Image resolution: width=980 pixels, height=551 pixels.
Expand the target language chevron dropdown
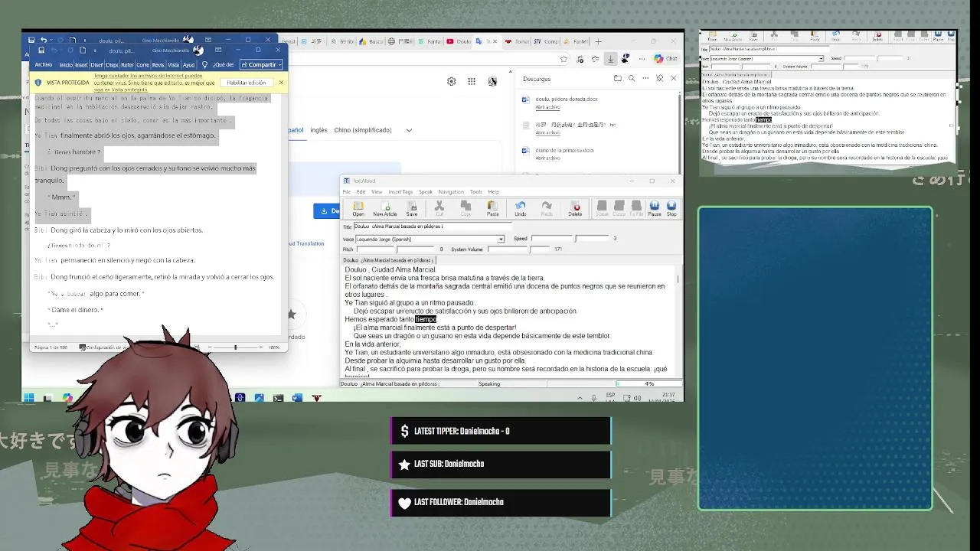pyautogui.click(x=409, y=130)
